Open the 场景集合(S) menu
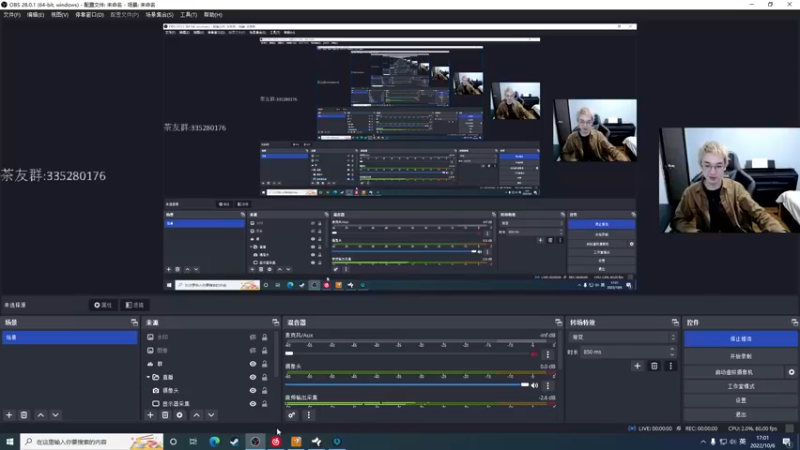The image size is (800, 450). click(159, 15)
